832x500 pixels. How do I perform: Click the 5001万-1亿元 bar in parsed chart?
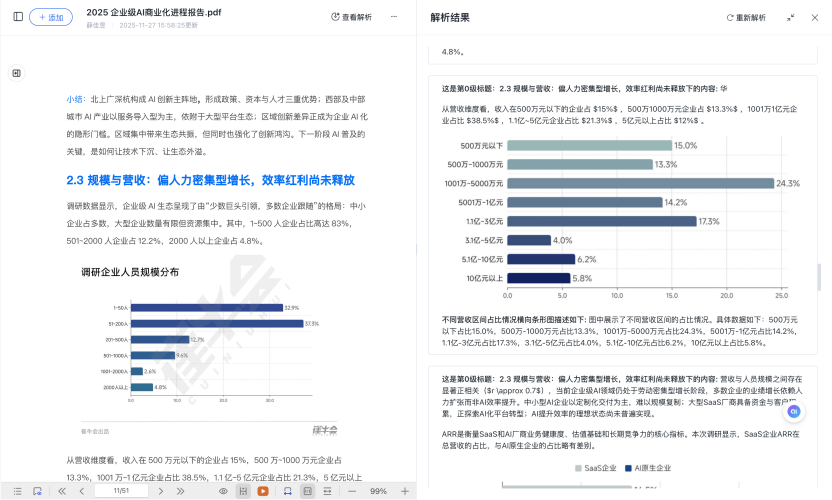point(585,202)
